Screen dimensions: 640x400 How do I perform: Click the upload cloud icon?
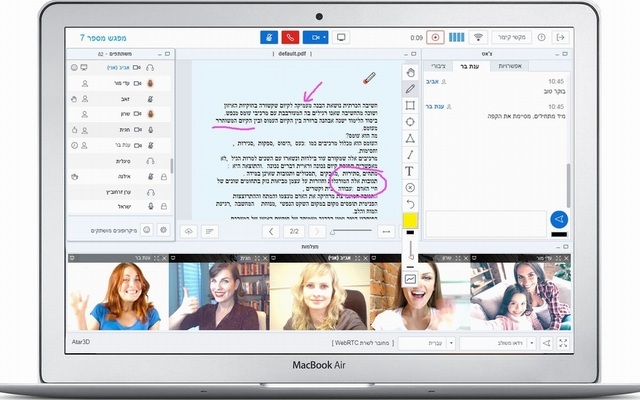point(189,231)
